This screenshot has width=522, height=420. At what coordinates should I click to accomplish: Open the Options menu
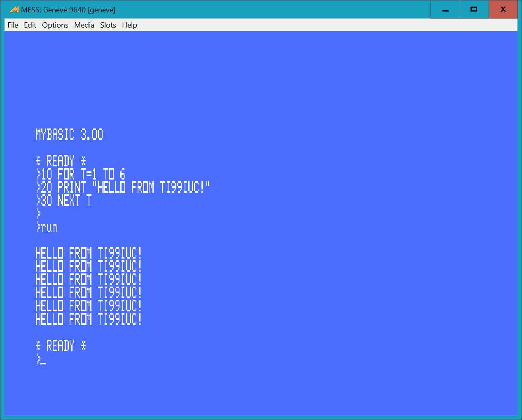click(x=55, y=25)
